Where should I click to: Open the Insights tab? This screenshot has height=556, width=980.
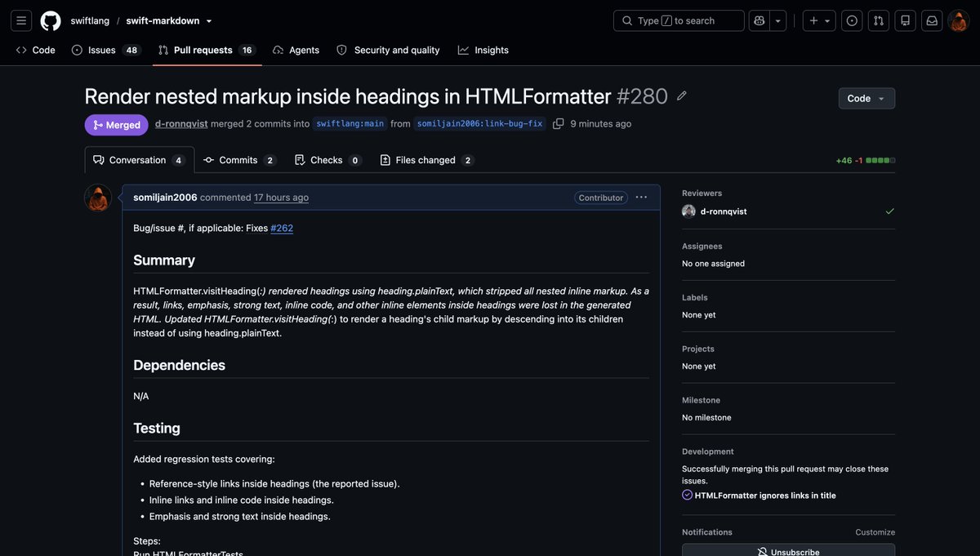tap(483, 50)
